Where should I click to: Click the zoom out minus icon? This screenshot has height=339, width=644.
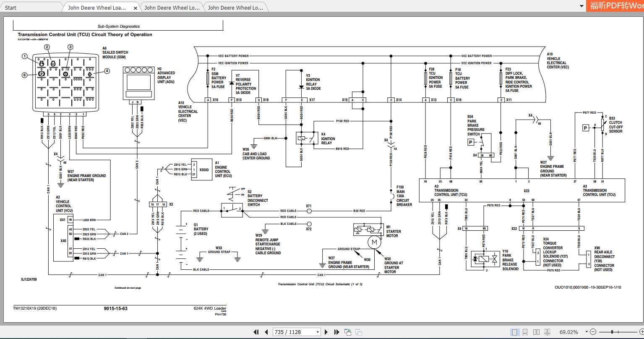(x=594, y=332)
